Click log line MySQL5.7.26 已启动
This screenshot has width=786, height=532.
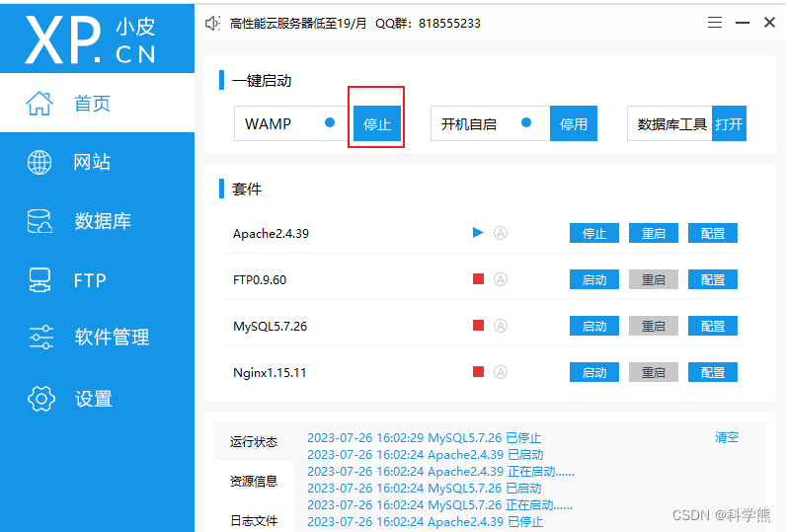[x=424, y=488]
